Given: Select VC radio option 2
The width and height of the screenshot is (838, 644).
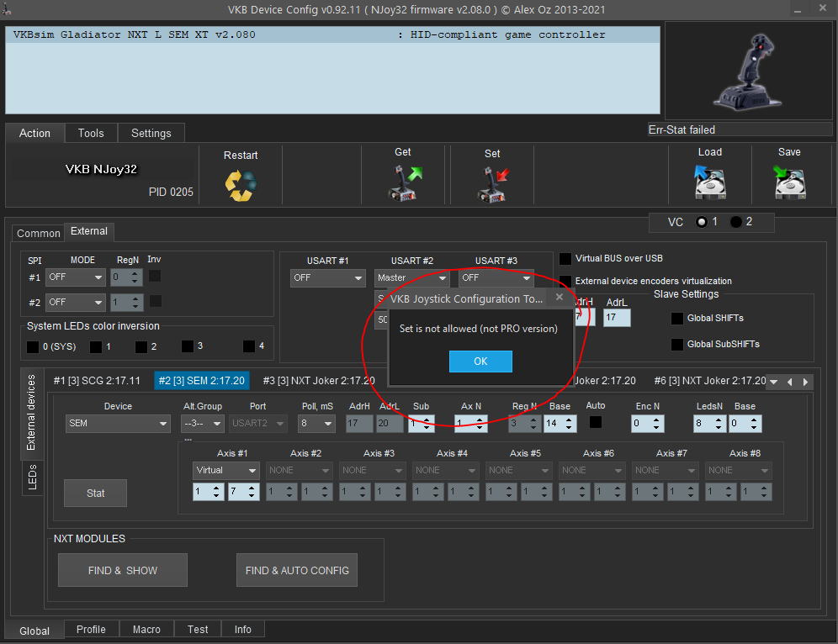Looking at the screenshot, I should (736, 222).
